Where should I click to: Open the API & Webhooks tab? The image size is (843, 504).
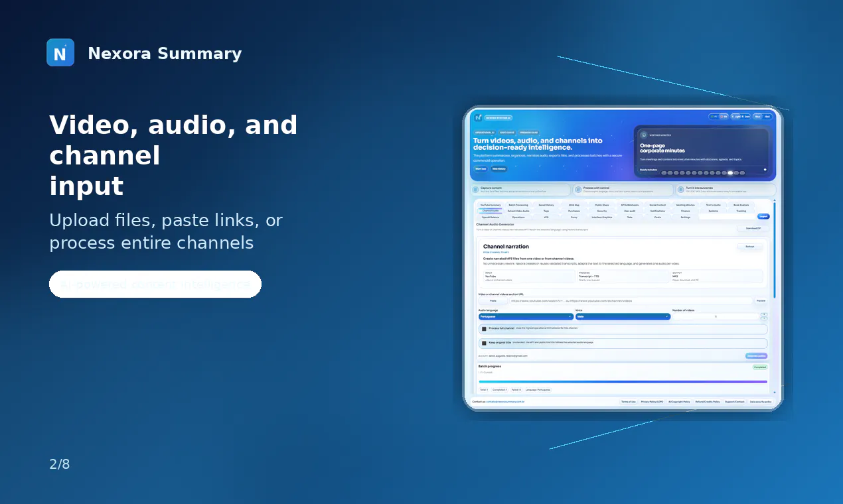point(630,205)
